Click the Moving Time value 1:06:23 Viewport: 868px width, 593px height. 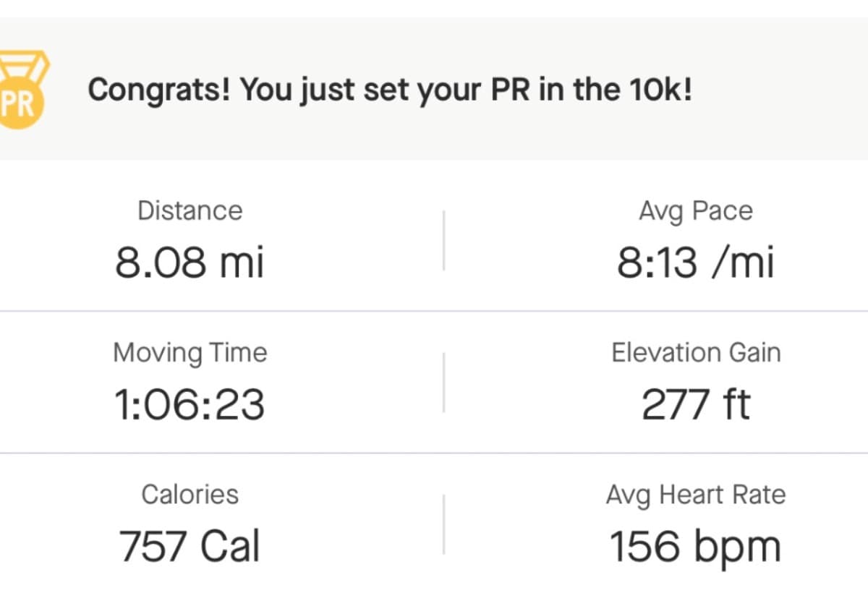[x=190, y=405]
